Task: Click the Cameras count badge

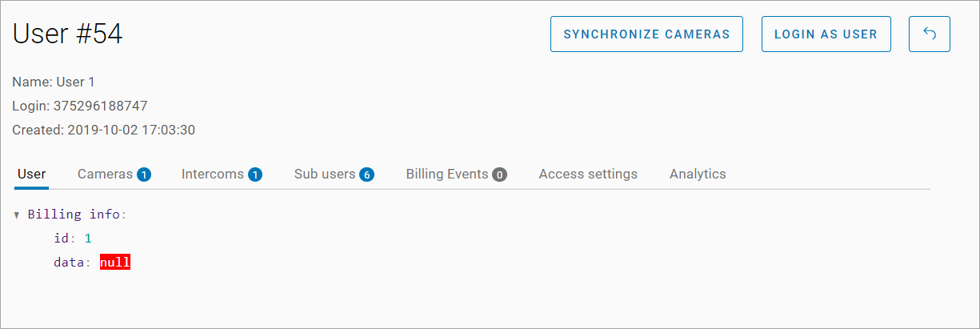Action: click(144, 175)
